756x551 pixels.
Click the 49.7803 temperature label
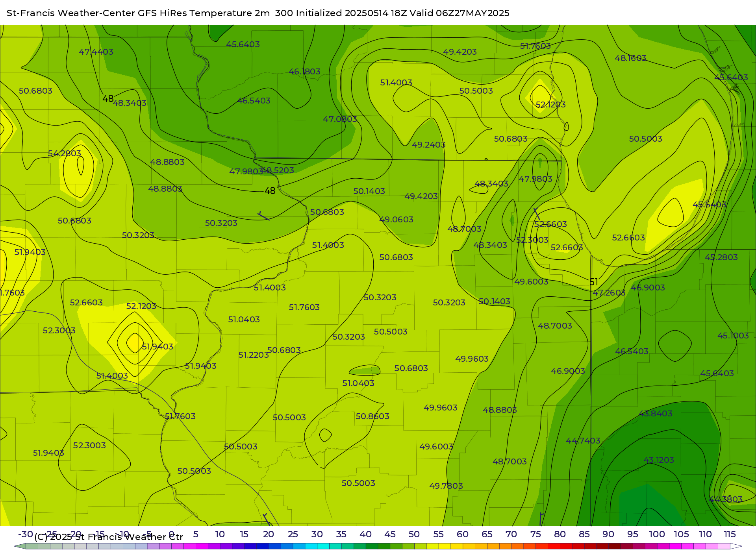(x=446, y=486)
